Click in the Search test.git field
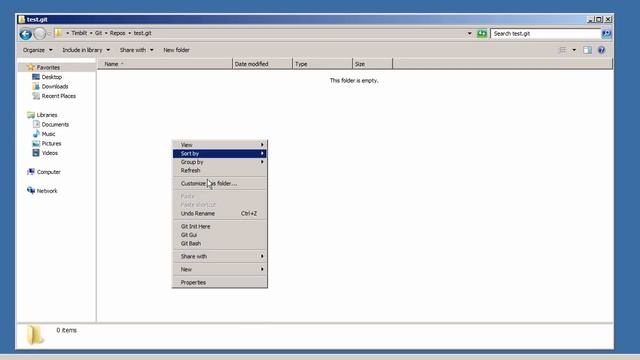Screen dimensions: 640x360 (546, 33)
